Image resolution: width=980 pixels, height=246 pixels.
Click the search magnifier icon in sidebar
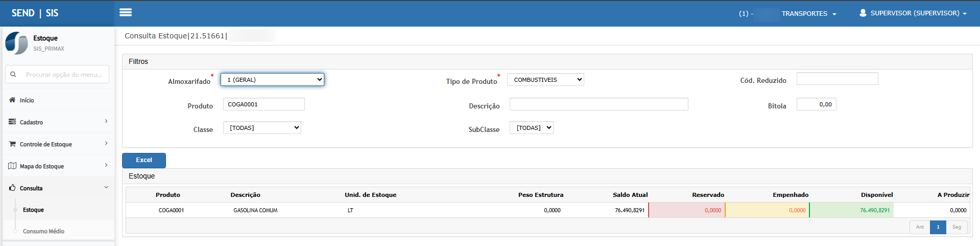pos(13,74)
